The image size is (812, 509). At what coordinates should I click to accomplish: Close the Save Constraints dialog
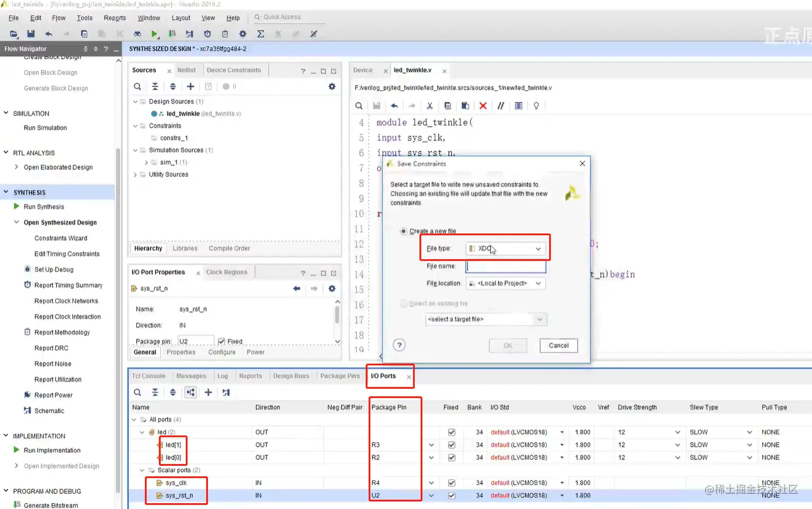[x=582, y=163]
